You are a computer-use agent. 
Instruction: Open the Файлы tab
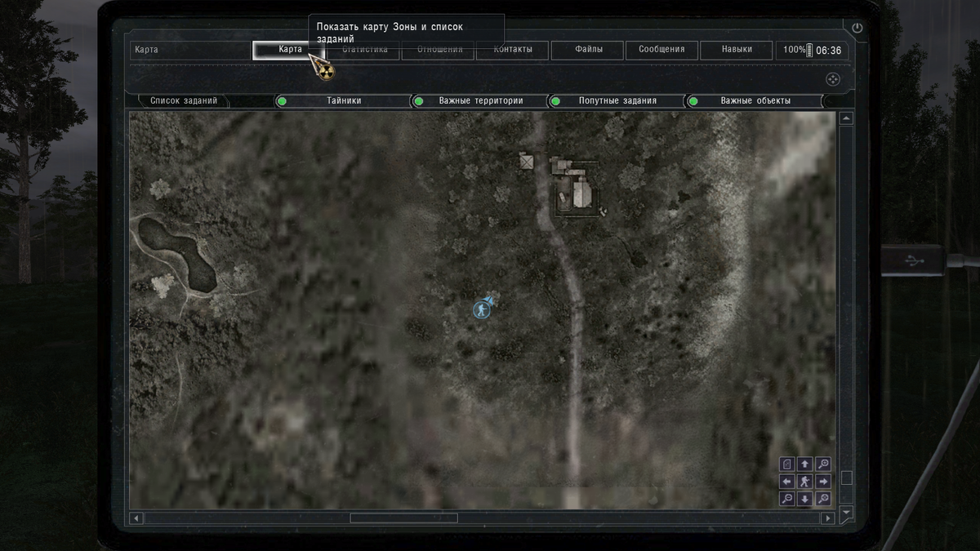coord(588,50)
